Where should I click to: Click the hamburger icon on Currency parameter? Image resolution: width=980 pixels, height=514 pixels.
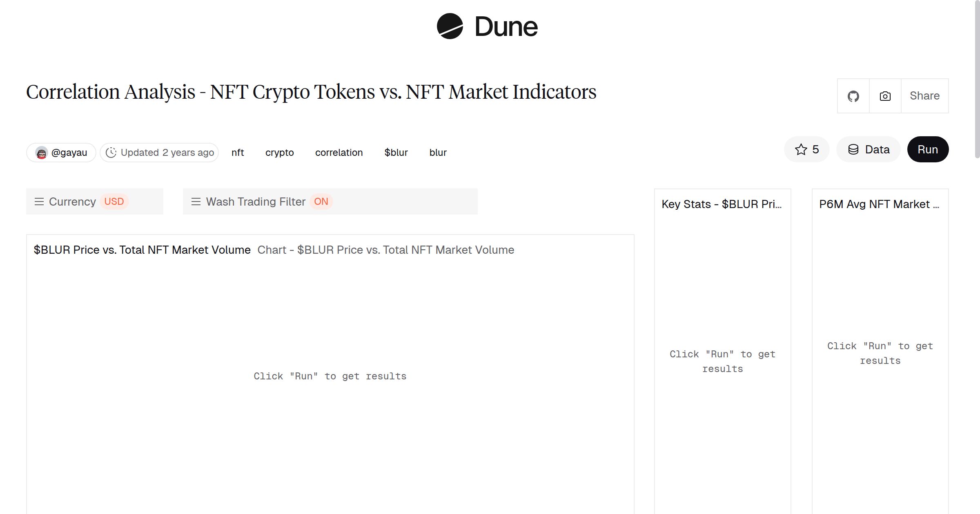[x=39, y=201]
